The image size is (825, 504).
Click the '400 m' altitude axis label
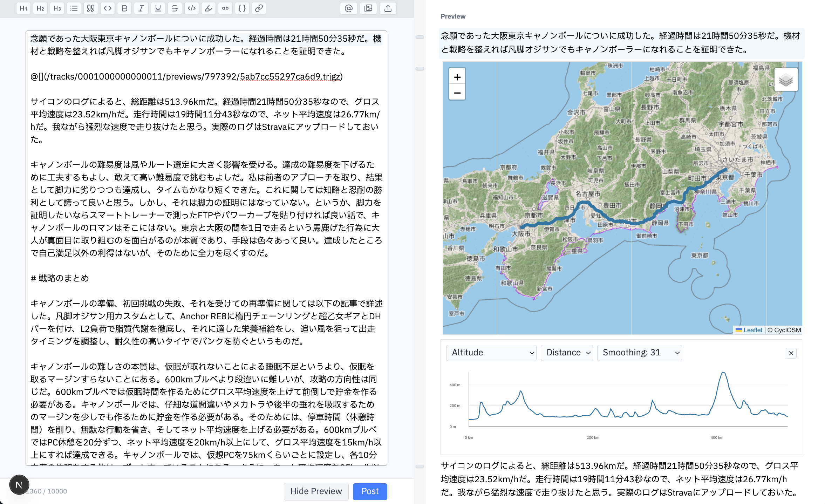[x=455, y=385]
